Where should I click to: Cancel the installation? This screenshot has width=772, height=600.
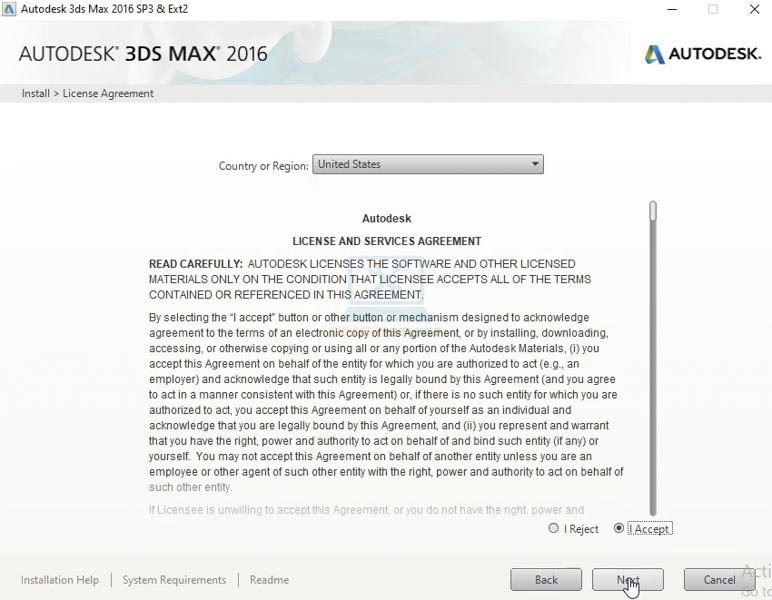point(719,580)
